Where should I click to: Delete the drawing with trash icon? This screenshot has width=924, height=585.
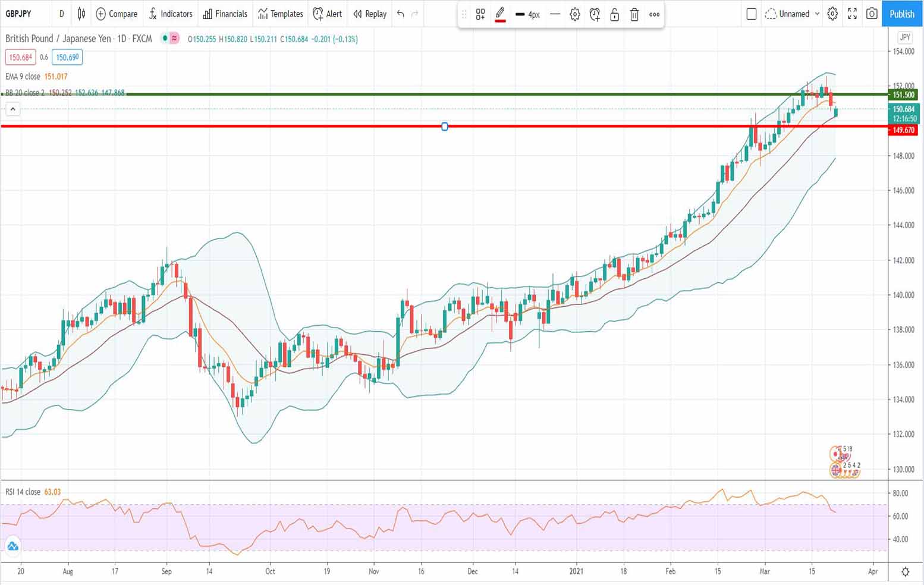634,14
